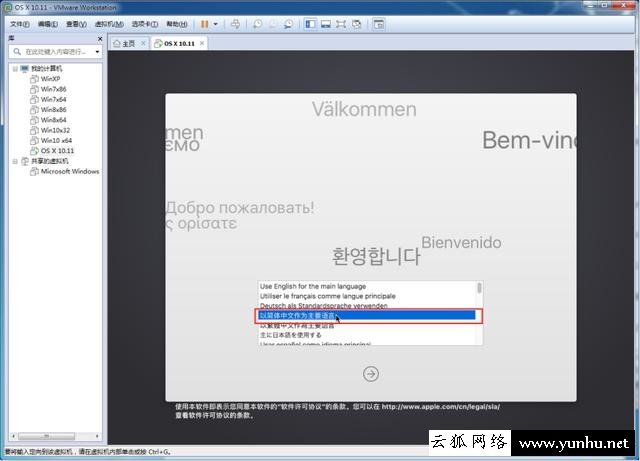Click the library panel horizontal scrollbar thumb
Screen dimensions: 640x461
pyautogui.click(x=46, y=436)
